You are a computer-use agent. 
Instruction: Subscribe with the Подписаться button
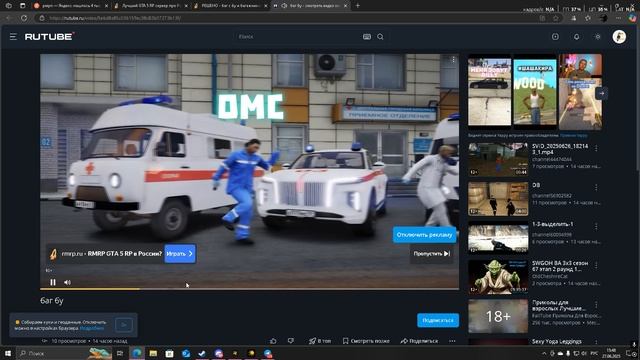[438, 320]
